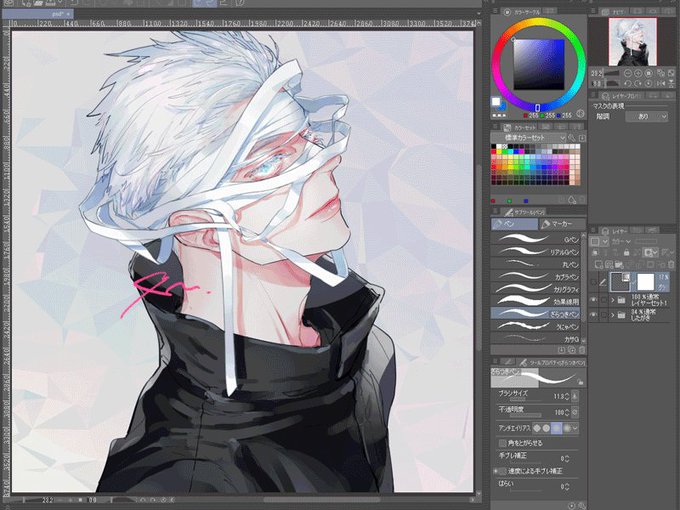Screen dimensions: 680x510
Task: Click the paint bucket icon below color set
Action: click(x=572, y=200)
